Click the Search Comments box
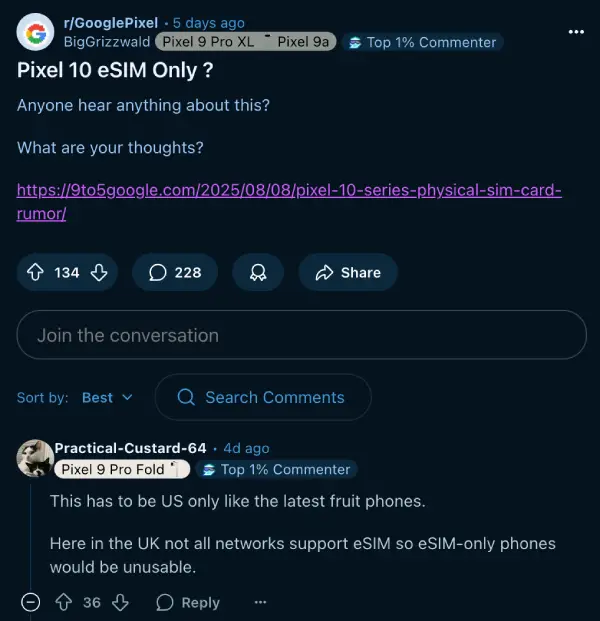 pyautogui.click(x=262, y=397)
